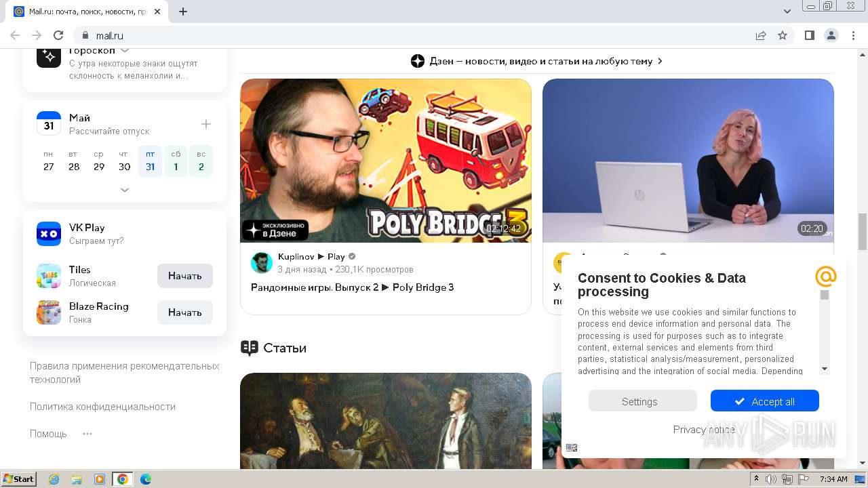Accept all cookies
The width and height of the screenshot is (868, 488).
[765, 401]
